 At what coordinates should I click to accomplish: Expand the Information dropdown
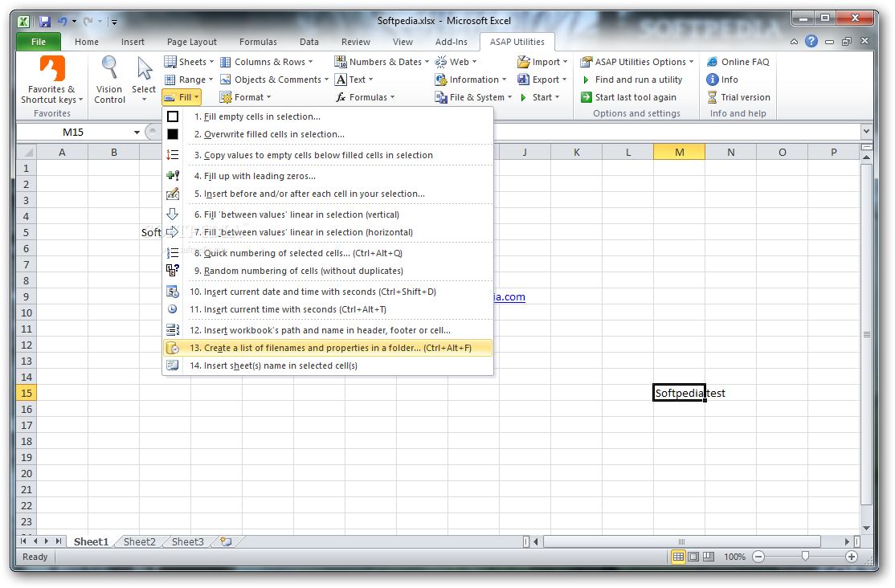pos(471,80)
